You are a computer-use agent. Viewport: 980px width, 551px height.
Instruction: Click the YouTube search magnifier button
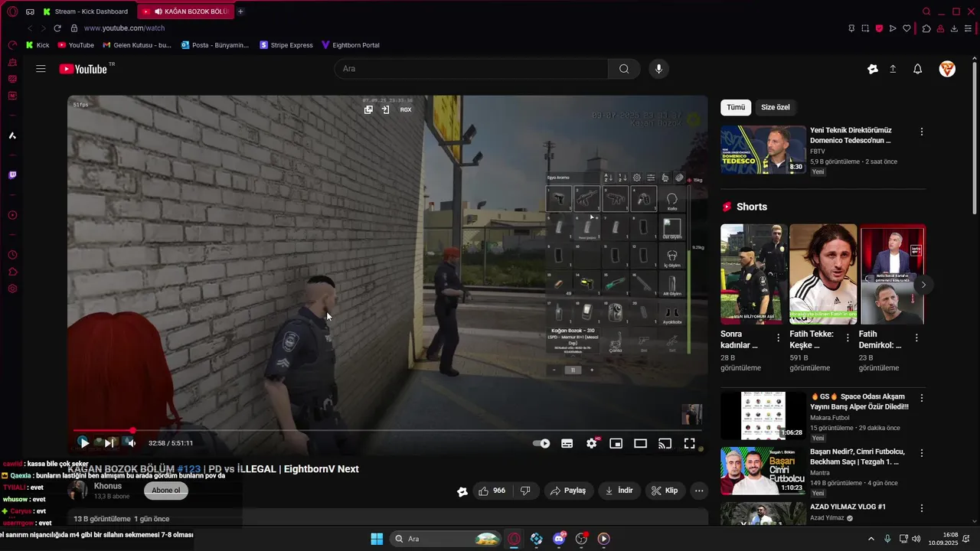click(624, 69)
